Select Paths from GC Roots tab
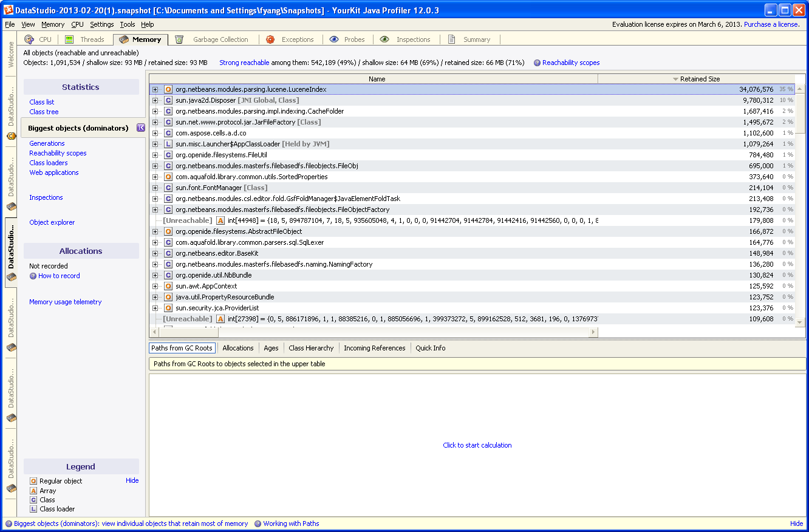 point(182,348)
